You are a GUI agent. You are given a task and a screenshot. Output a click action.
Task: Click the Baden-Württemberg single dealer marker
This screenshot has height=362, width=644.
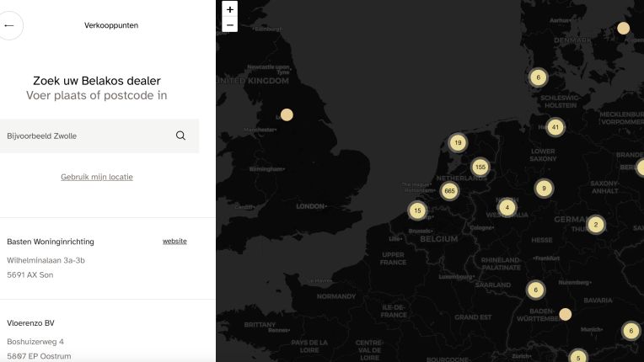coord(565,314)
